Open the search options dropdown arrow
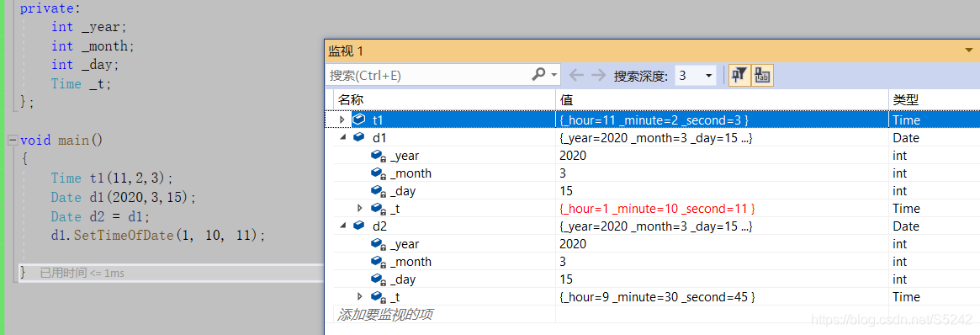The image size is (980, 335). pos(554,75)
